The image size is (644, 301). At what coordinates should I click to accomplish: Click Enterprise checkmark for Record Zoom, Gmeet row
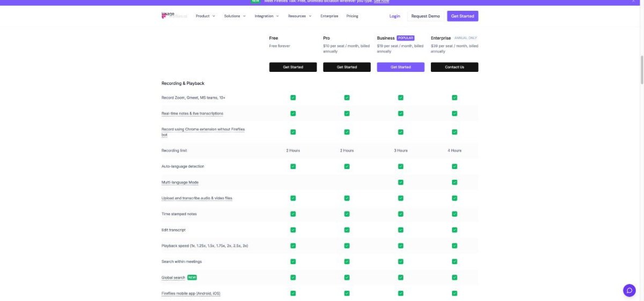pos(455,98)
